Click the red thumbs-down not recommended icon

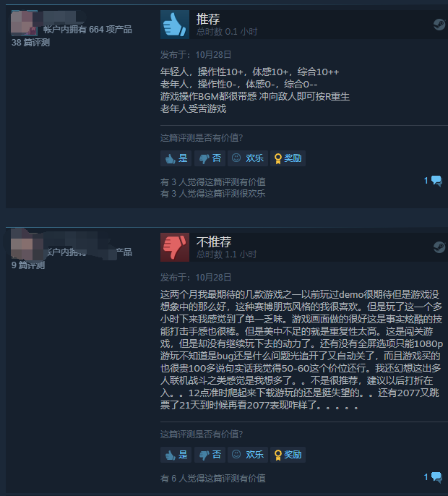[175, 247]
